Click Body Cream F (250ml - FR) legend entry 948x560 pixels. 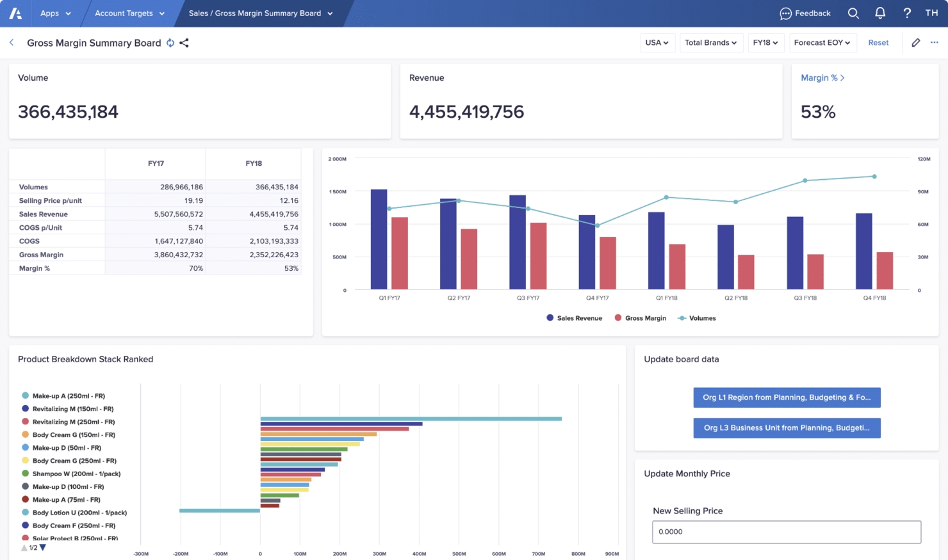coord(68,525)
